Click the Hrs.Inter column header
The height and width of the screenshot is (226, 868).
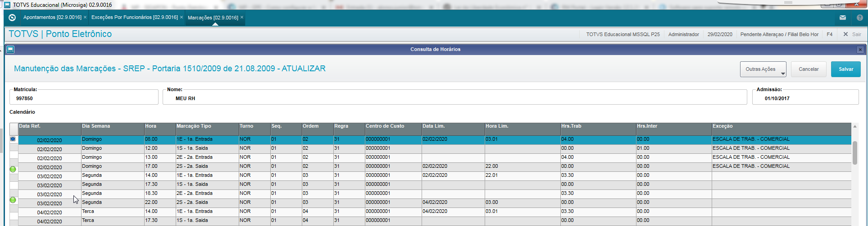click(674, 129)
